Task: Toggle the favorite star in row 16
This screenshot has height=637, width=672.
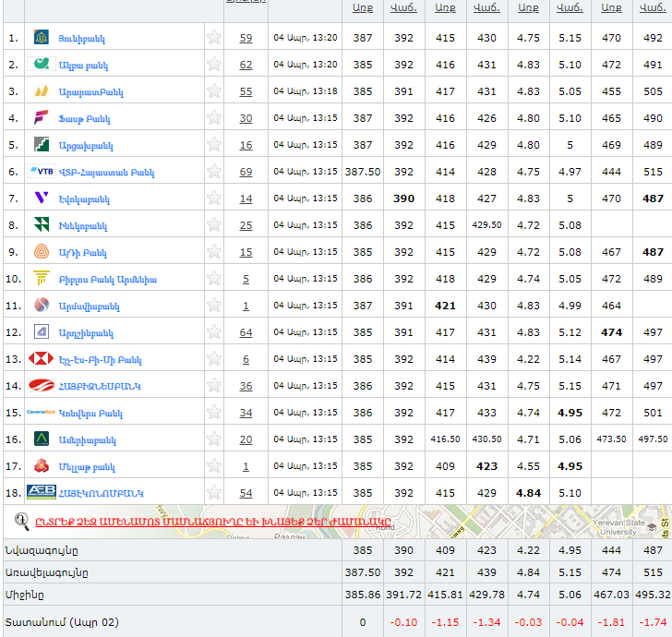Action: coord(214,439)
